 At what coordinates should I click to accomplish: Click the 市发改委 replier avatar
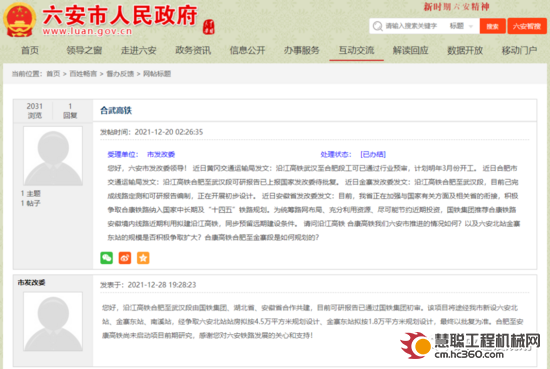[53, 321]
